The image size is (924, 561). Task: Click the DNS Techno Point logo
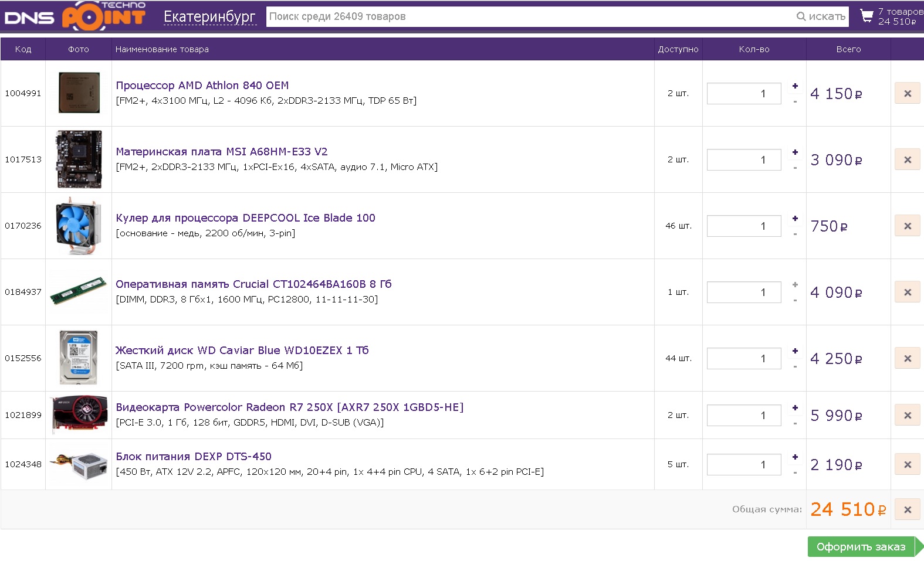[x=75, y=16]
